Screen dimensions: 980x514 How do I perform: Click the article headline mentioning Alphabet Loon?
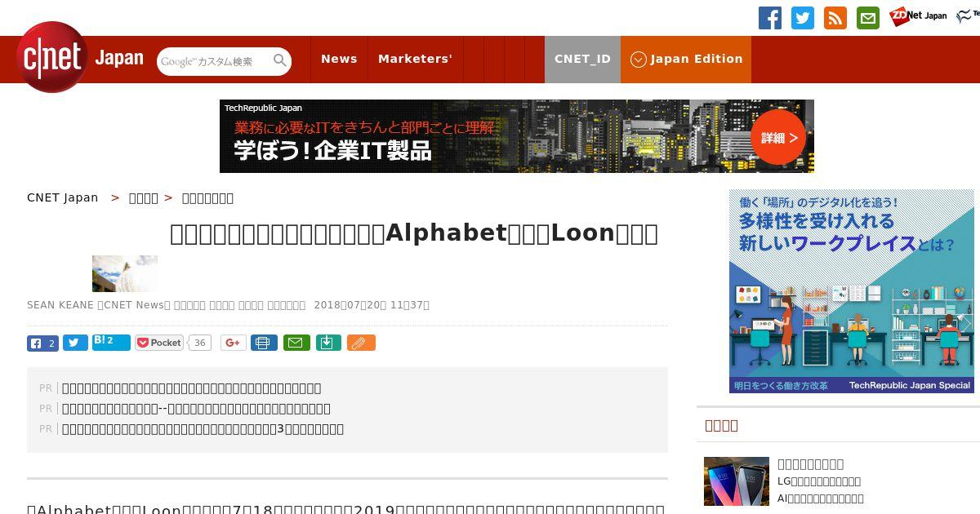pyautogui.click(x=414, y=233)
